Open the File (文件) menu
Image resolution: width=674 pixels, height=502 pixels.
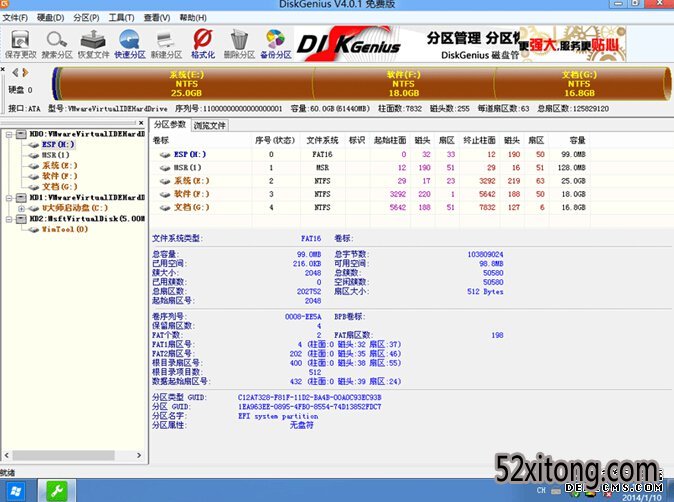click(x=15, y=18)
